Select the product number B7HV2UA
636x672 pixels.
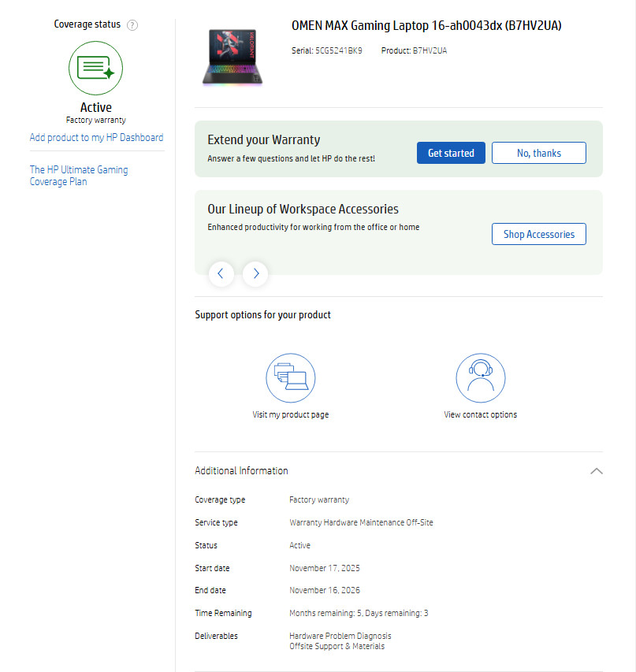coord(430,50)
